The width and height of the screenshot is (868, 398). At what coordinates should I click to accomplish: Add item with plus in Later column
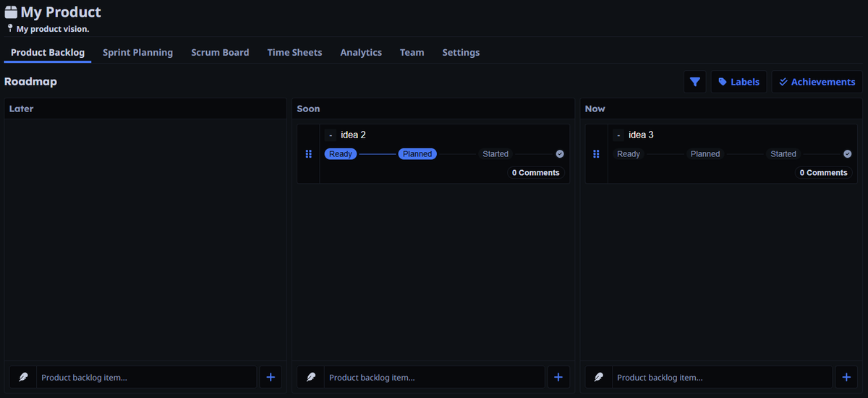pos(271,377)
